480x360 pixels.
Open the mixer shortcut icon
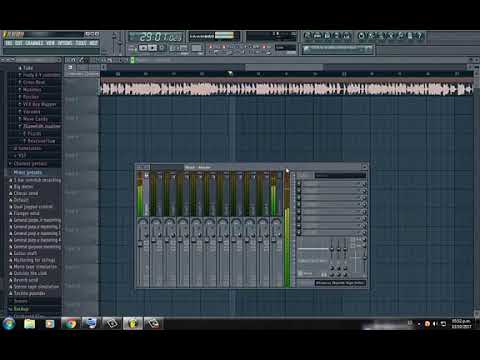347,36
